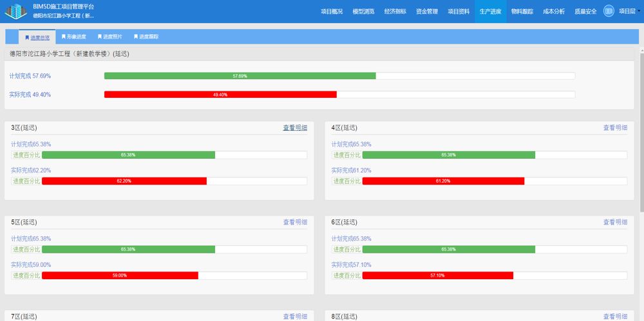Open the 成本分析 navigation item

pyautogui.click(x=554, y=12)
